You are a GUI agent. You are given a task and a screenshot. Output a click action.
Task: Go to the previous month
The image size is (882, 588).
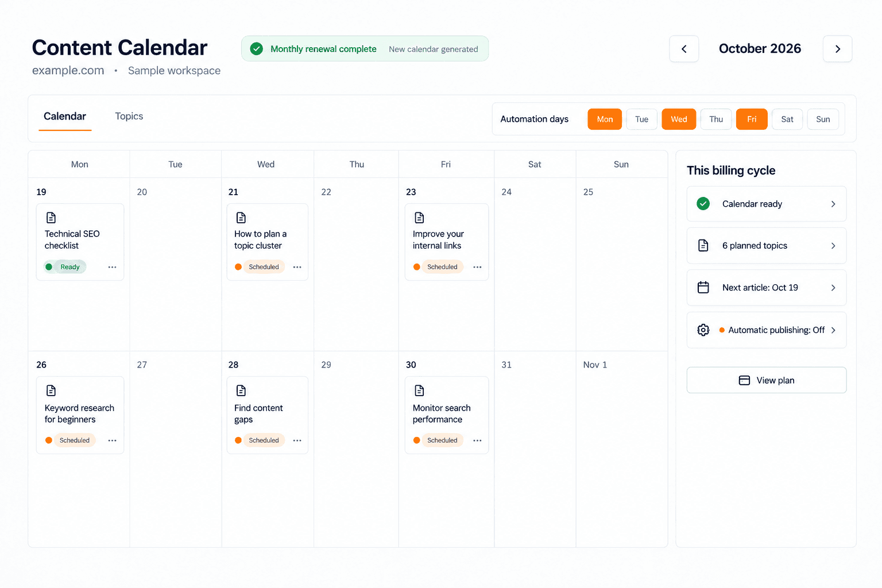(684, 49)
